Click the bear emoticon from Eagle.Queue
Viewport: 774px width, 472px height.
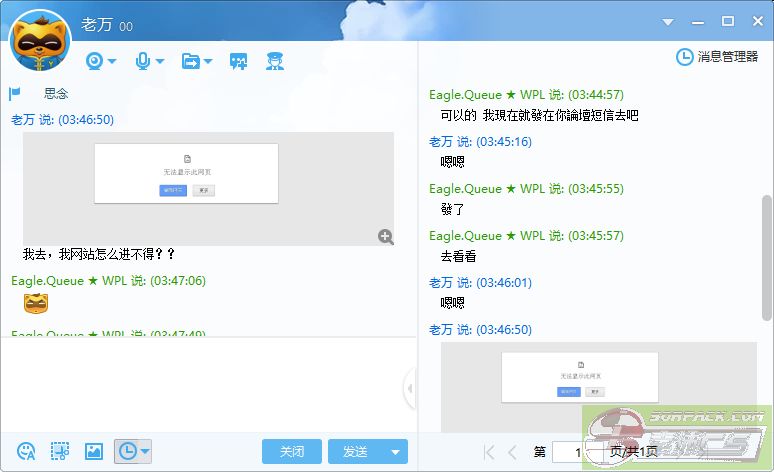[36, 303]
